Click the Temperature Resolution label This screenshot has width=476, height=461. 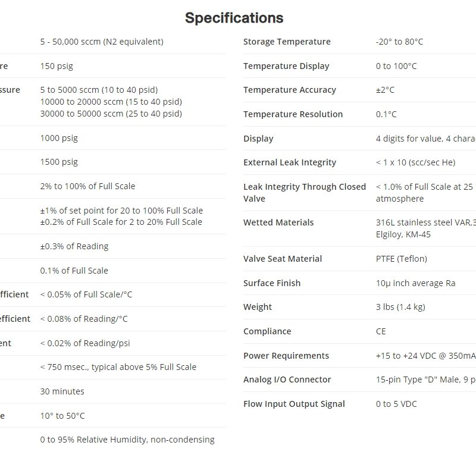tap(293, 114)
